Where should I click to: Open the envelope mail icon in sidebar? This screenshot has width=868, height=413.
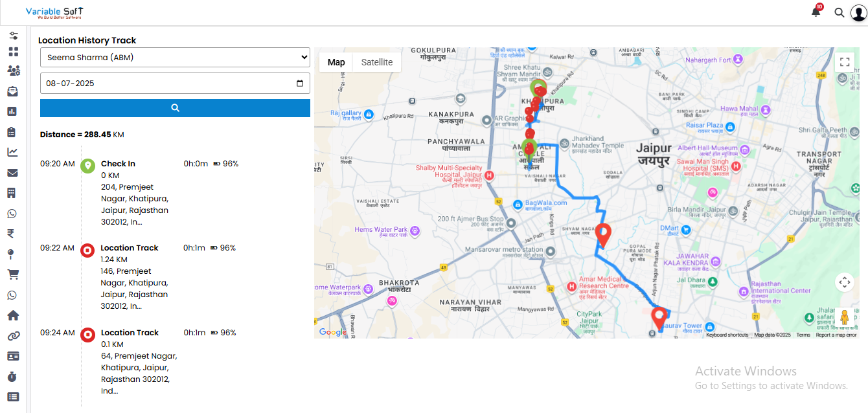pos(12,173)
